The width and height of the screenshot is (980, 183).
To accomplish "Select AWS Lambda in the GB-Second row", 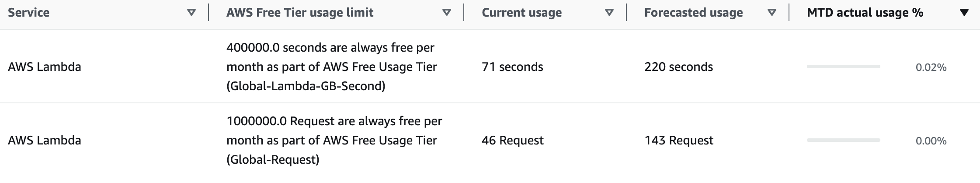I will coord(45,67).
